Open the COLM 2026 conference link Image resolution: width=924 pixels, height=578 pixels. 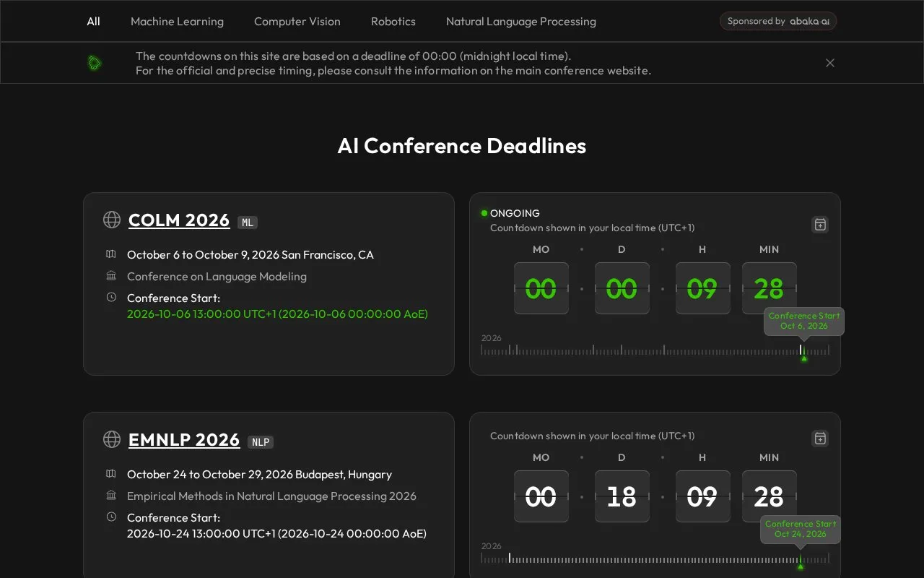coord(179,220)
